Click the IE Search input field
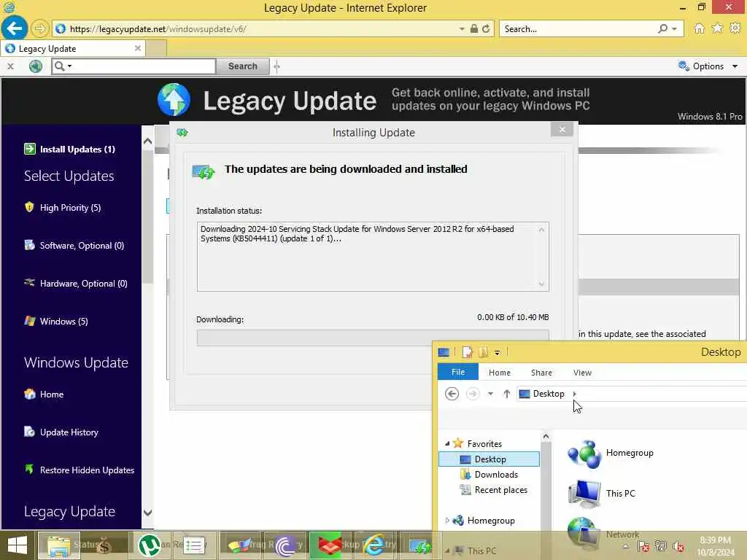This screenshot has width=747, height=560. (578, 28)
